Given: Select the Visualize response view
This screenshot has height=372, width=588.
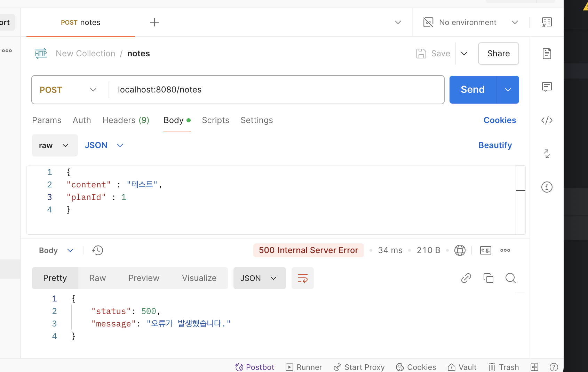Looking at the screenshot, I should pyautogui.click(x=199, y=278).
